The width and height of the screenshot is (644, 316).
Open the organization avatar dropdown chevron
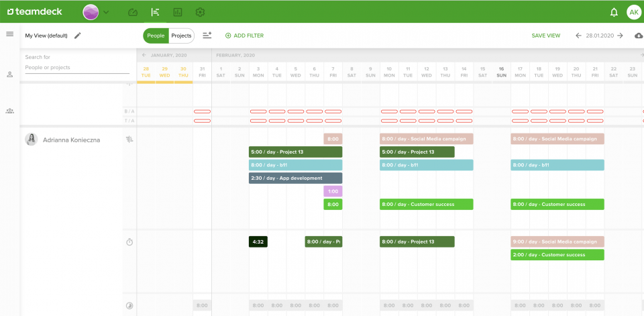coord(106,12)
